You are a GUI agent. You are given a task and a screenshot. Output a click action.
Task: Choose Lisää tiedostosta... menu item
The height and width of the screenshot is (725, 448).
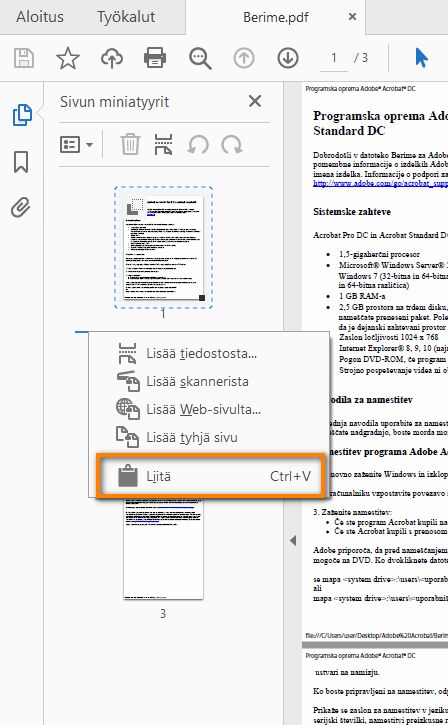[x=209, y=353]
